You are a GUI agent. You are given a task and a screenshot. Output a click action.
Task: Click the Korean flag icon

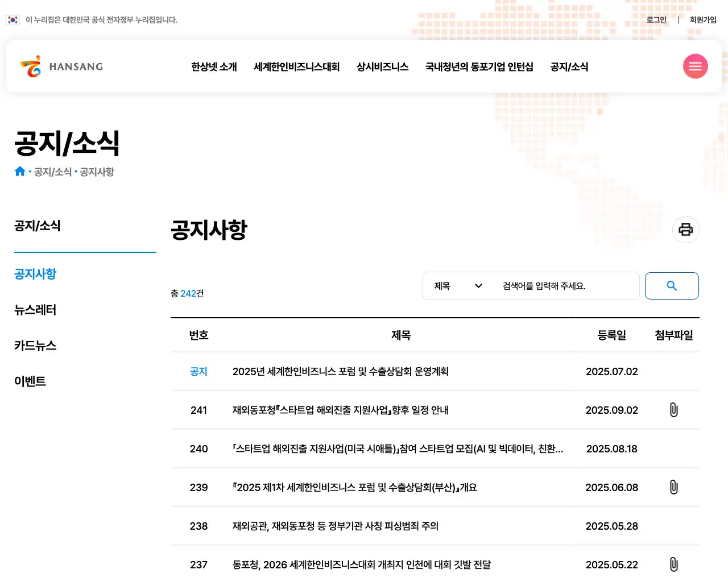coord(13,20)
